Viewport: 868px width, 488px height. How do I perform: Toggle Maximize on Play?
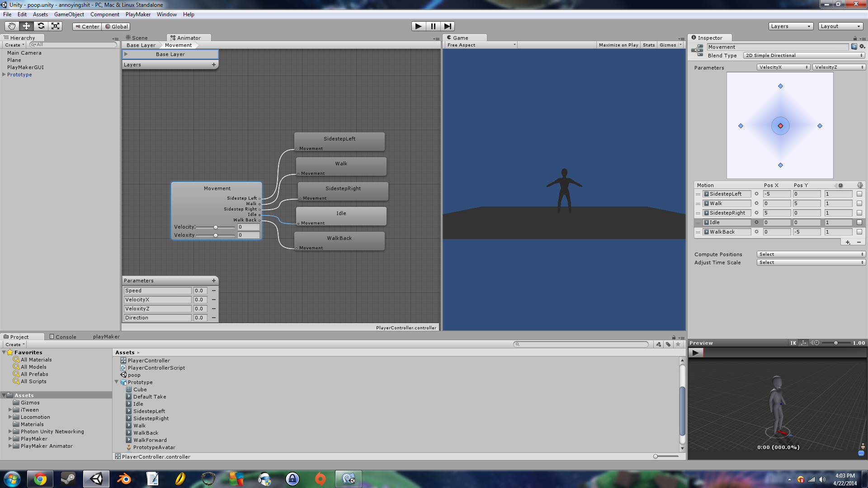(x=618, y=45)
